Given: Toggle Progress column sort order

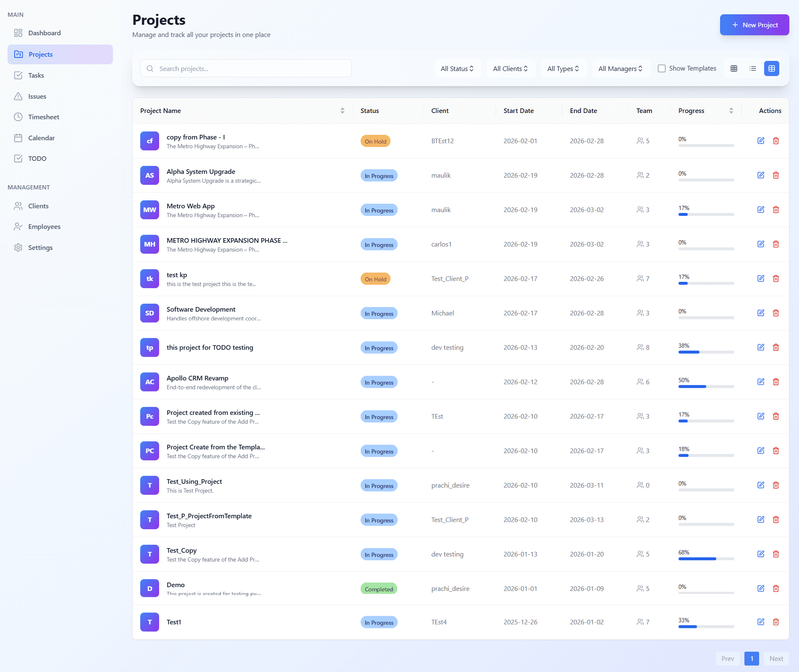Looking at the screenshot, I should (731, 110).
